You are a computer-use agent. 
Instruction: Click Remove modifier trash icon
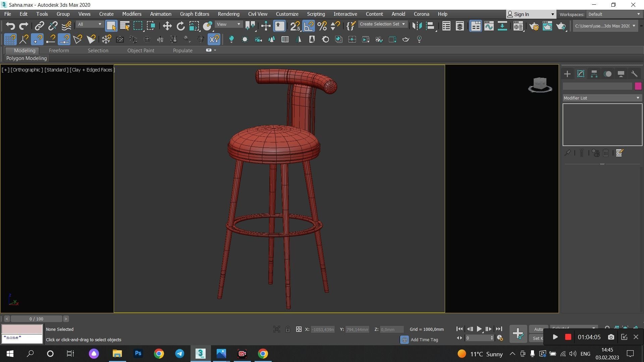(606, 153)
